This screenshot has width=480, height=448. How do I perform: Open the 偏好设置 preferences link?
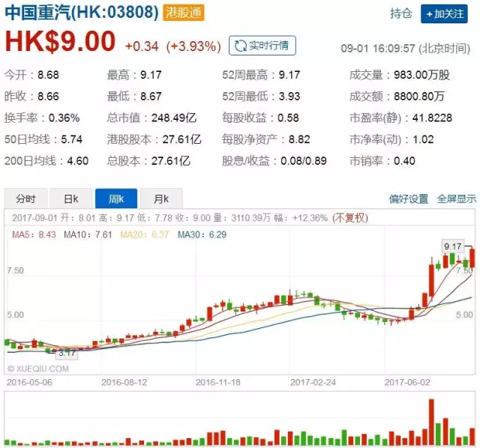coord(409,199)
